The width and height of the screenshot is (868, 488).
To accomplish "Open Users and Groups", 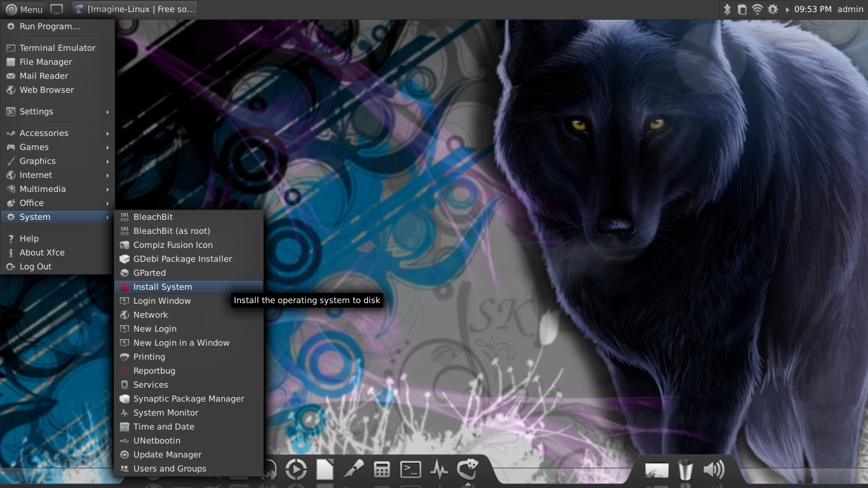I will (x=189, y=468).
